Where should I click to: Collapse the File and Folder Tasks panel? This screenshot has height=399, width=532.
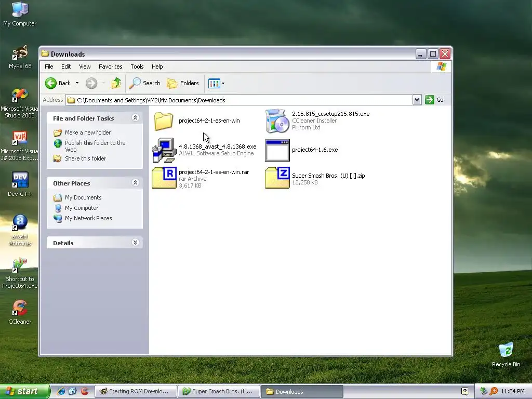[135, 118]
